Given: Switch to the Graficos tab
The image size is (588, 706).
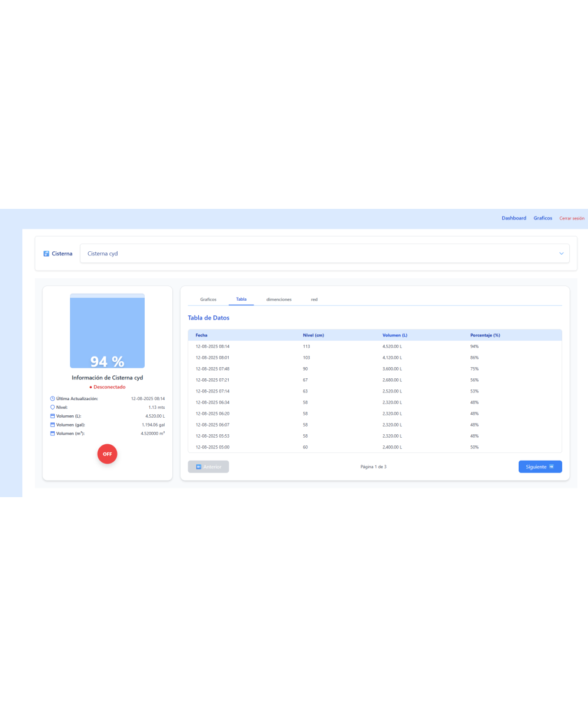Looking at the screenshot, I should pos(208,299).
